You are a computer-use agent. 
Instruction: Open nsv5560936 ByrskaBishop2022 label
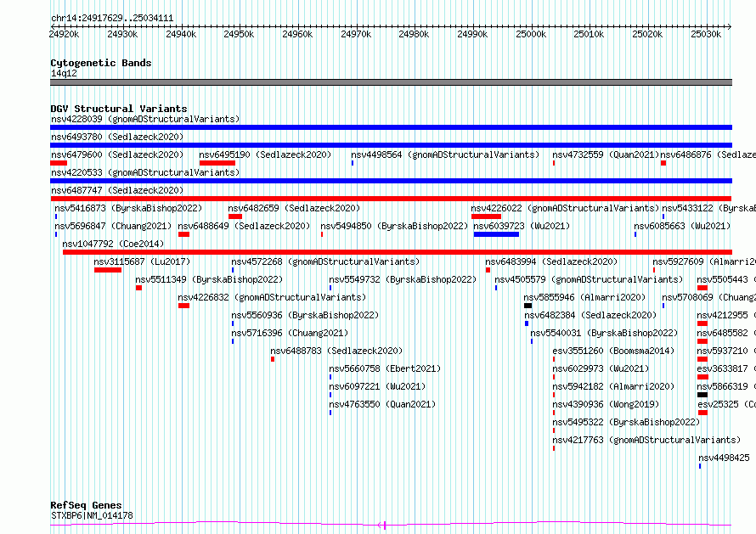[x=305, y=315]
